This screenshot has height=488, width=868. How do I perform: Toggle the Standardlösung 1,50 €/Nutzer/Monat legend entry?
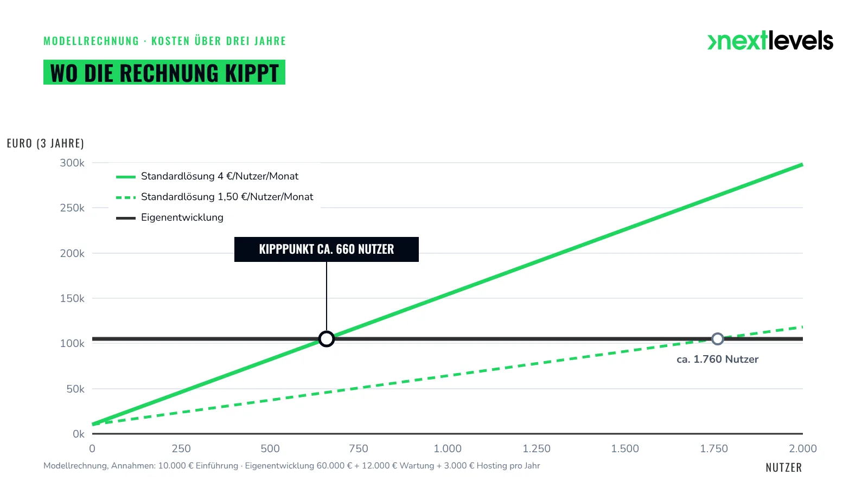(215, 197)
